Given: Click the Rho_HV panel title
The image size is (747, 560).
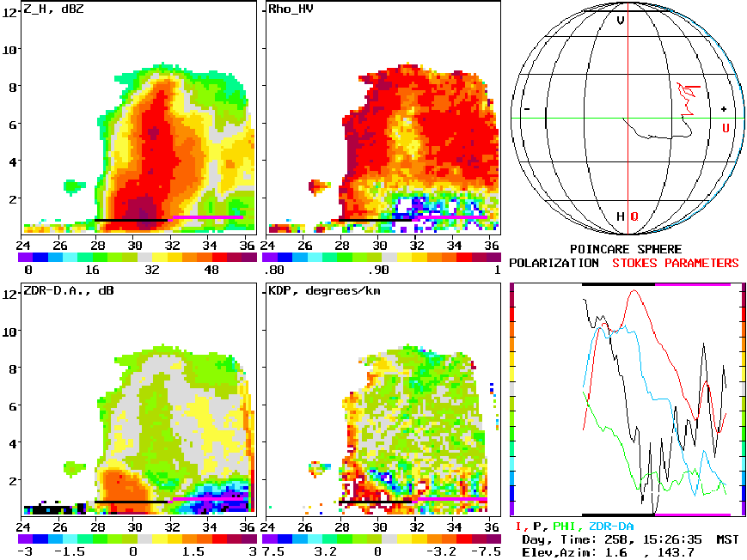Looking at the screenshot, I should (x=291, y=9).
